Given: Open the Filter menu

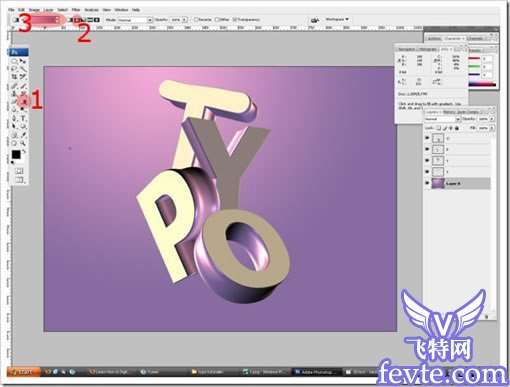Looking at the screenshot, I should pos(76,10).
